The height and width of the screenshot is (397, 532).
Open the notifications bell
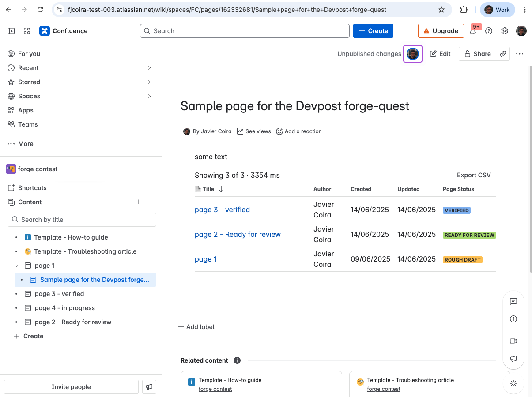point(473,31)
